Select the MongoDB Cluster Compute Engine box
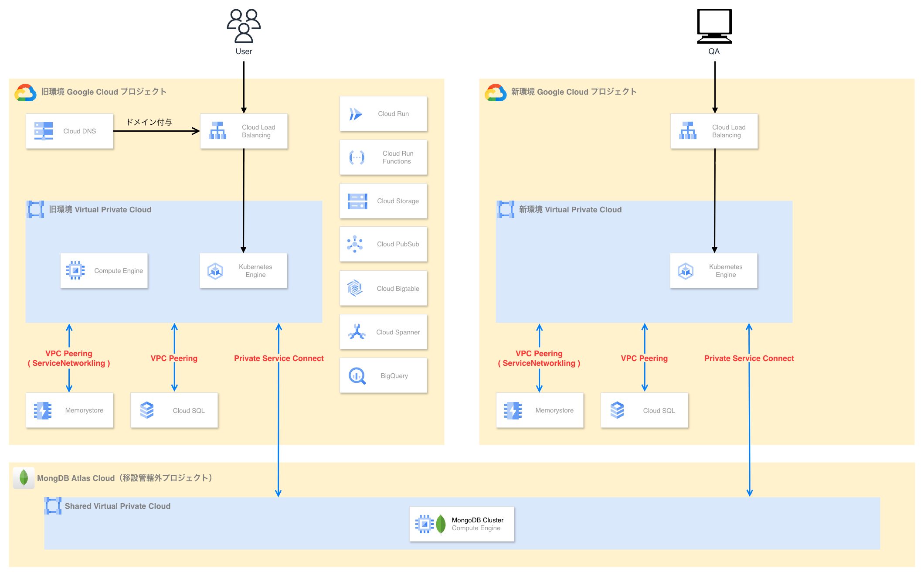Image resolution: width=924 pixels, height=576 pixels. click(x=462, y=524)
